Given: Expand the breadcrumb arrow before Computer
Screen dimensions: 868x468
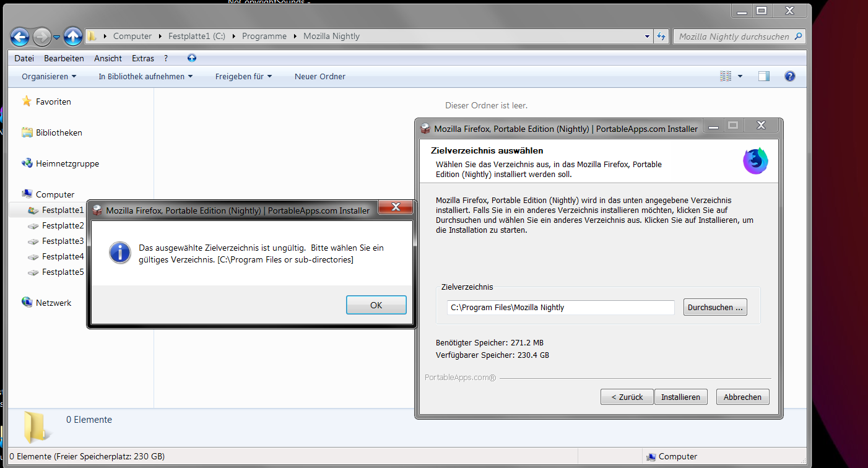Looking at the screenshot, I should click(x=105, y=36).
